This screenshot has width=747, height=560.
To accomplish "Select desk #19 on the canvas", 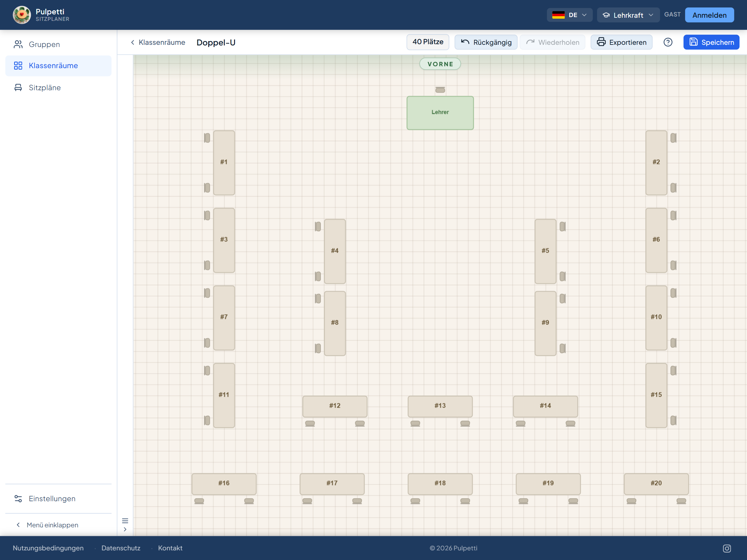I will click(x=548, y=484).
